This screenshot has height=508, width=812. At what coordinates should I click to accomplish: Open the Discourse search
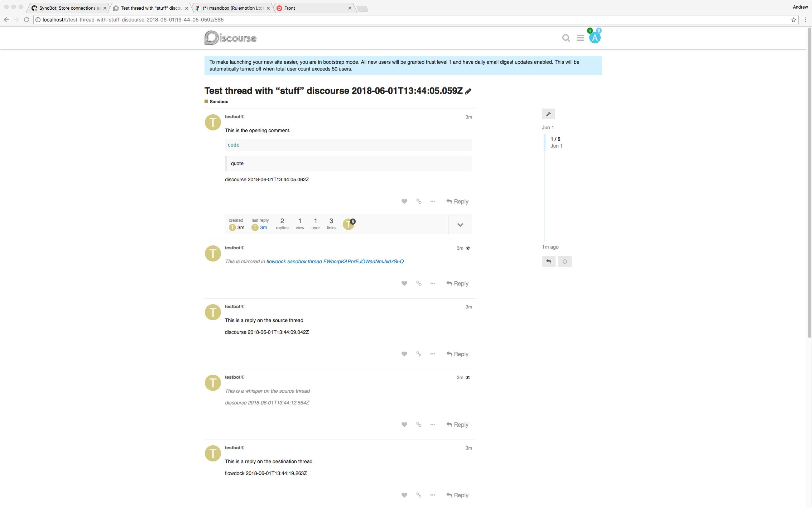[x=566, y=38]
